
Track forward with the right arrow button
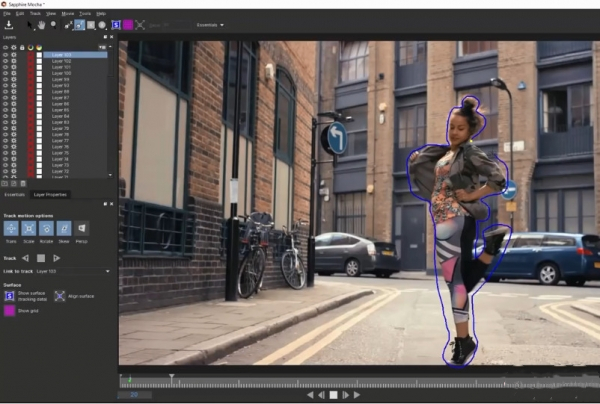[57, 258]
